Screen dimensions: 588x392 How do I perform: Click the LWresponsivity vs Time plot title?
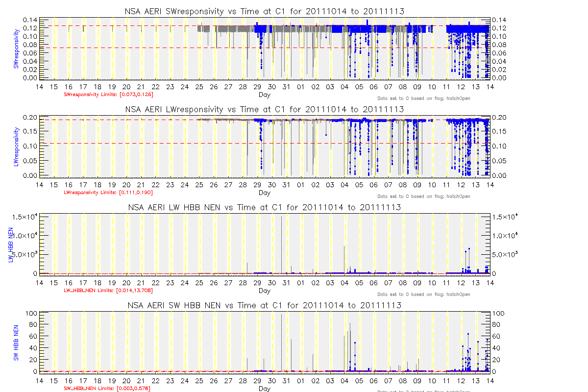pyautogui.click(x=264, y=109)
